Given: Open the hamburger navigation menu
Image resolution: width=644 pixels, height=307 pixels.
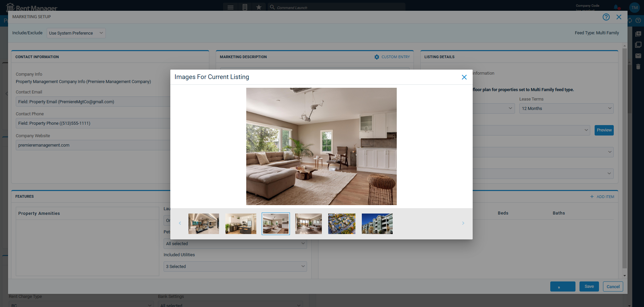Looking at the screenshot, I should pyautogui.click(x=230, y=7).
